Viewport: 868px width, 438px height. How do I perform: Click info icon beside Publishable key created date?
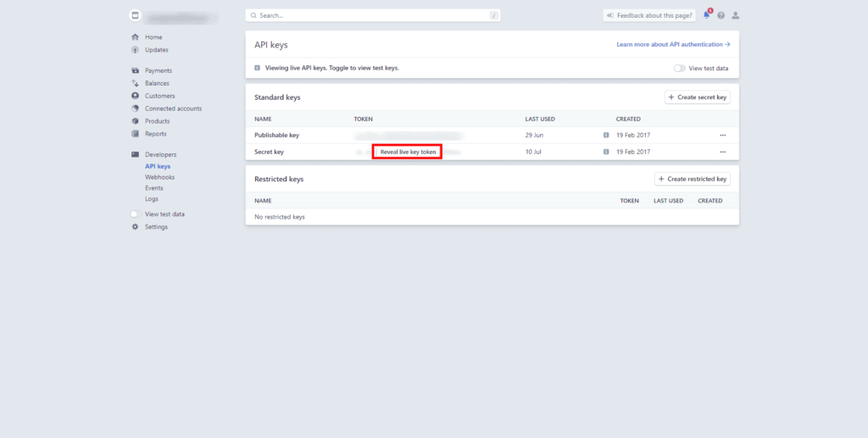point(606,135)
